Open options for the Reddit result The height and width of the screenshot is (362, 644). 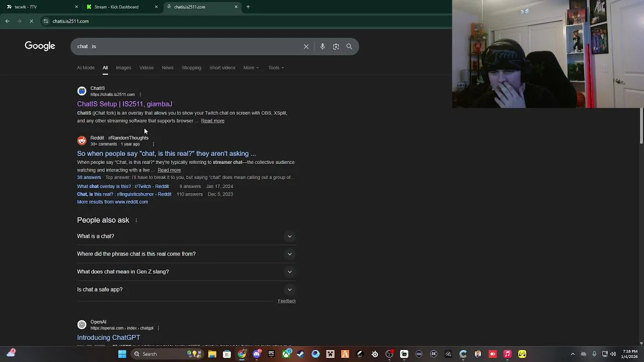click(x=153, y=144)
